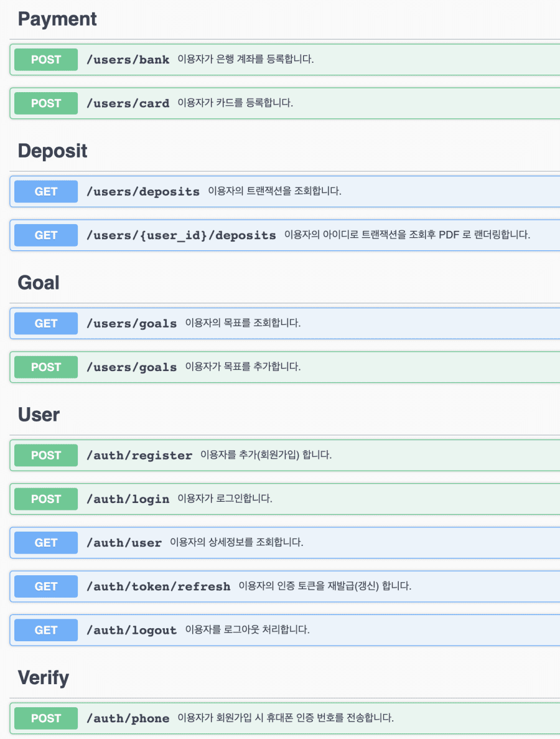Click description '이용자가 은행 계좌를 등록합니다.'
The image size is (560, 739).
click(x=245, y=59)
